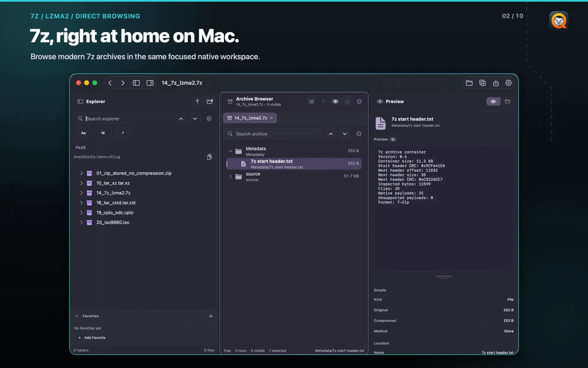Image resolution: width=588 pixels, height=368 pixels.
Task: Select the 14_7z_lzma2.7z archive tab
Action: pos(250,118)
